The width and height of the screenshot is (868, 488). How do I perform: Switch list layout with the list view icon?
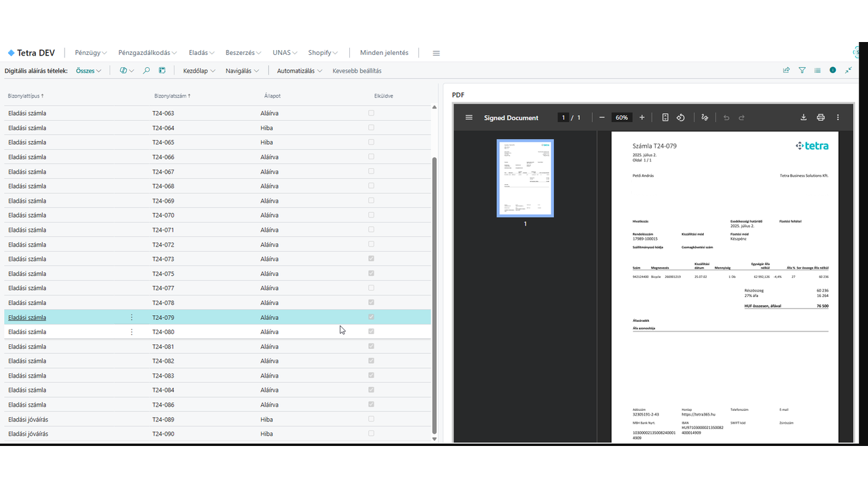tap(818, 70)
